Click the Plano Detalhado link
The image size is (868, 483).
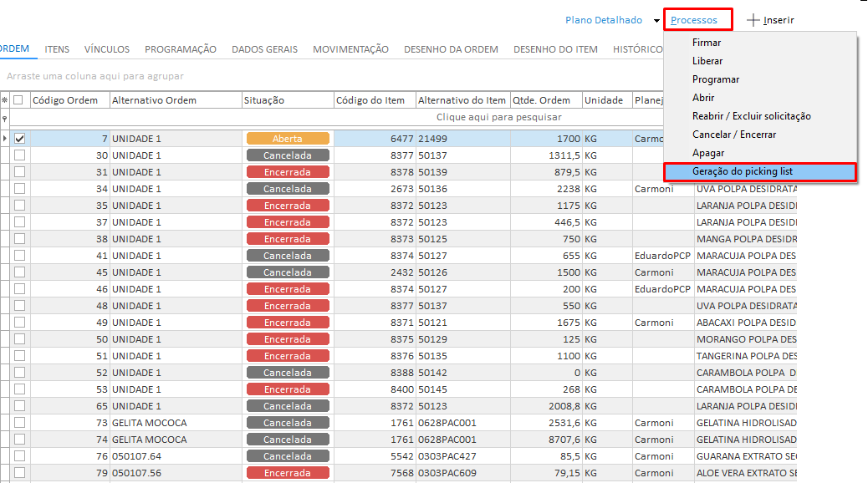[x=604, y=20]
